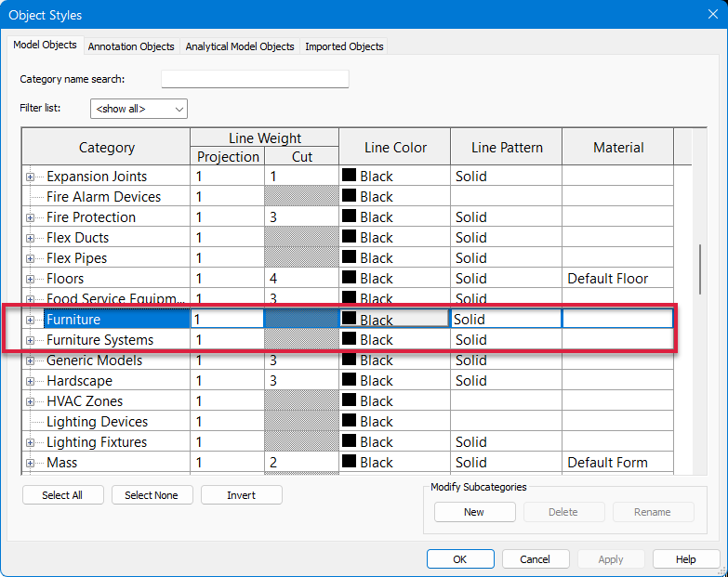Open the Filter list dropdown

coord(139,109)
